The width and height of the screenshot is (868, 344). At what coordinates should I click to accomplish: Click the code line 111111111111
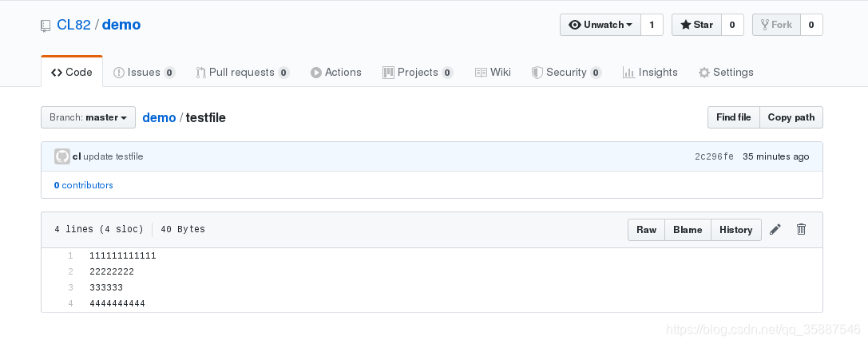click(123, 255)
